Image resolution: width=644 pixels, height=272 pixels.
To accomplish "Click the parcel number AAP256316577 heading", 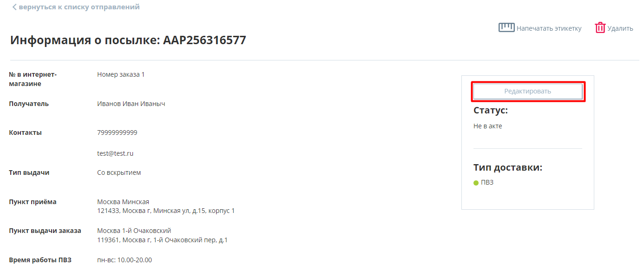I will [x=204, y=40].
